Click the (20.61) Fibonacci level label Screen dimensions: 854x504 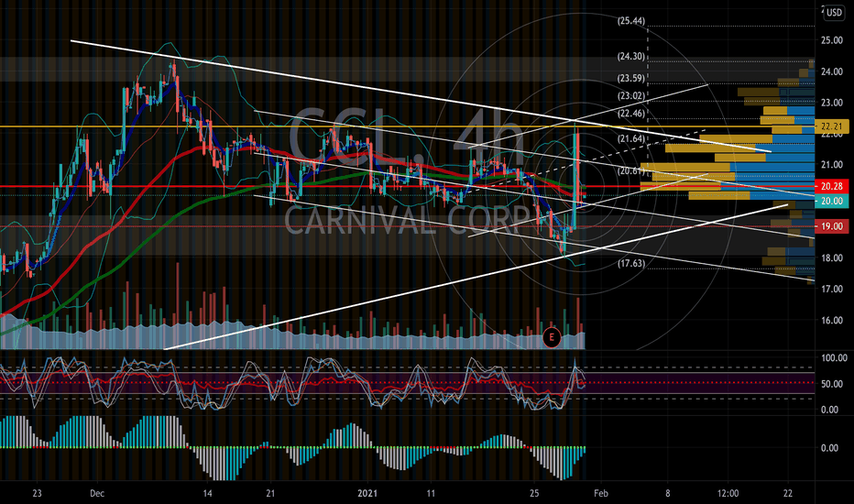tap(631, 171)
